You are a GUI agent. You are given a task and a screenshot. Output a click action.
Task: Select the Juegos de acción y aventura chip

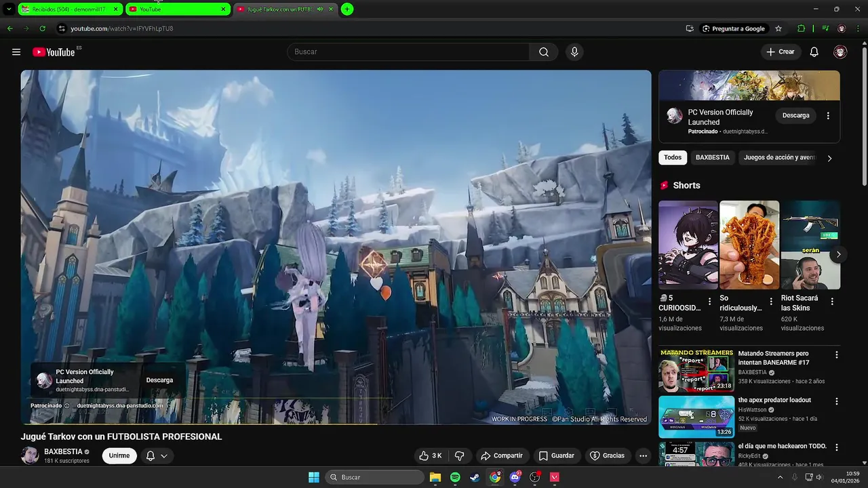pyautogui.click(x=779, y=157)
